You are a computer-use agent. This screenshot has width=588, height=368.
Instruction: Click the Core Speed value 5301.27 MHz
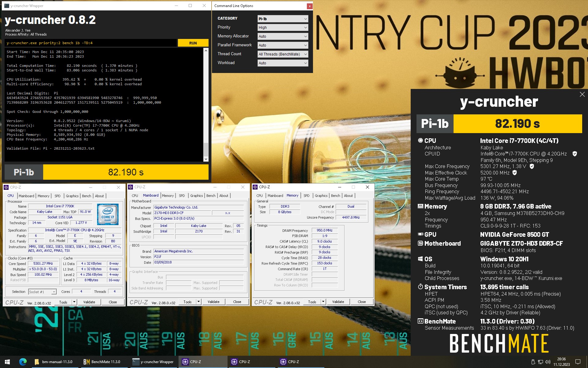pyautogui.click(x=43, y=263)
